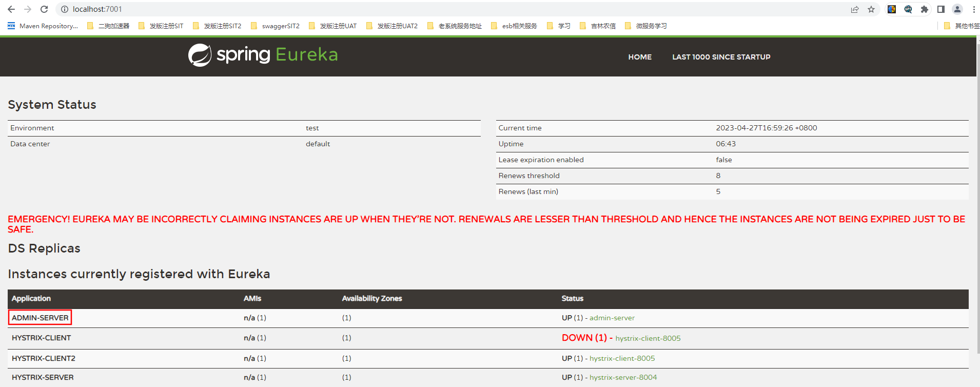Select the HYSTRIX-CLIENT2 application name
Screen dimensions: 980x387
click(44, 358)
